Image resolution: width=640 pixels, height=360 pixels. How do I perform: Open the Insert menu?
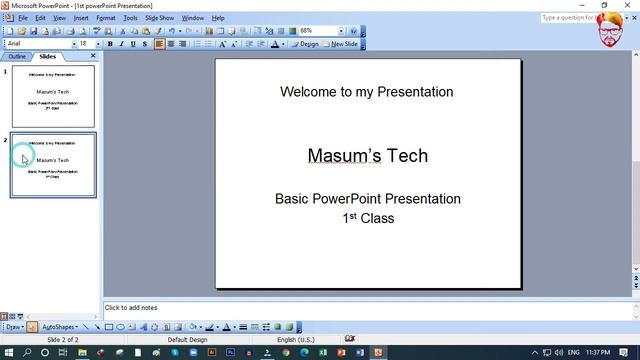pos(81,18)
